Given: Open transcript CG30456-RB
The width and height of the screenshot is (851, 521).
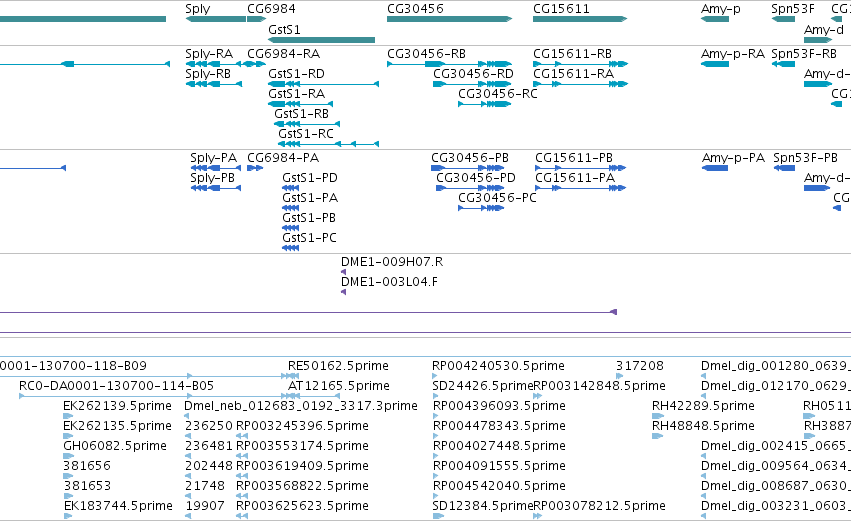Looking at the screenshot, I should point(427,54).
